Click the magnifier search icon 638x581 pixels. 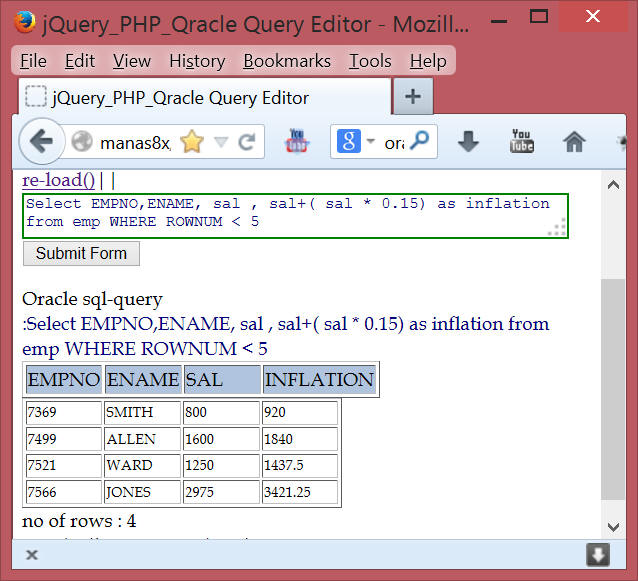(420, 140)
